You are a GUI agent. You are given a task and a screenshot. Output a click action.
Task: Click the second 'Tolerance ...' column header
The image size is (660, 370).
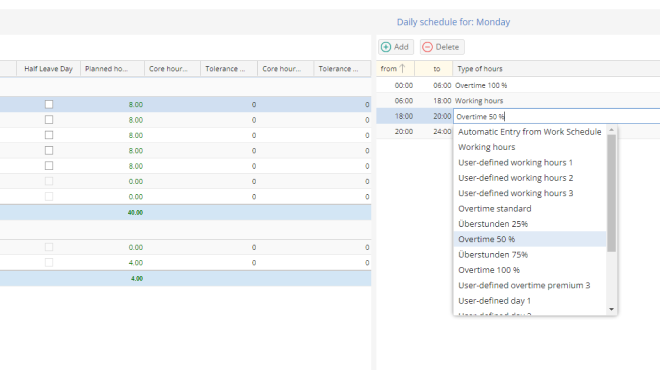342,69
